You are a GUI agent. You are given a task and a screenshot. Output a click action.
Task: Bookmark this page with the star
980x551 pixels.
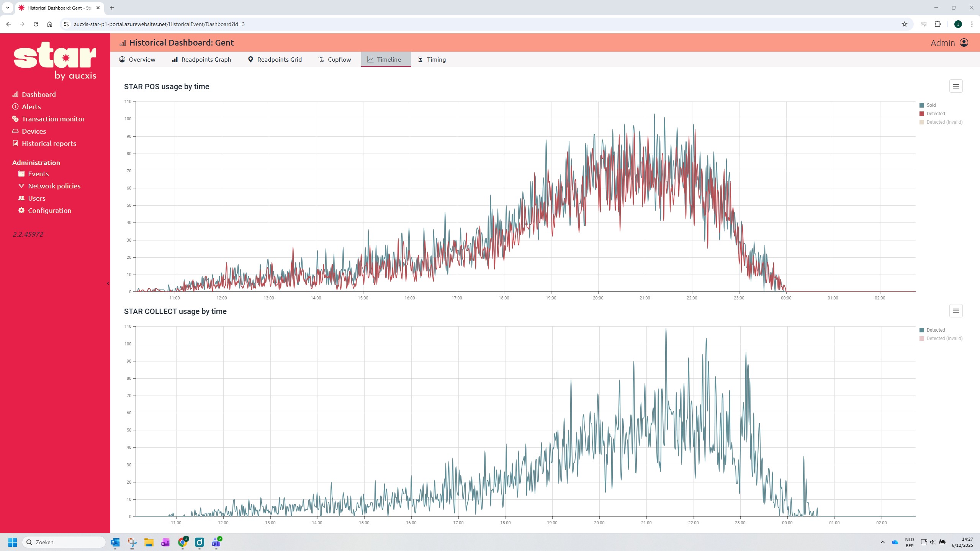[905, 24]
